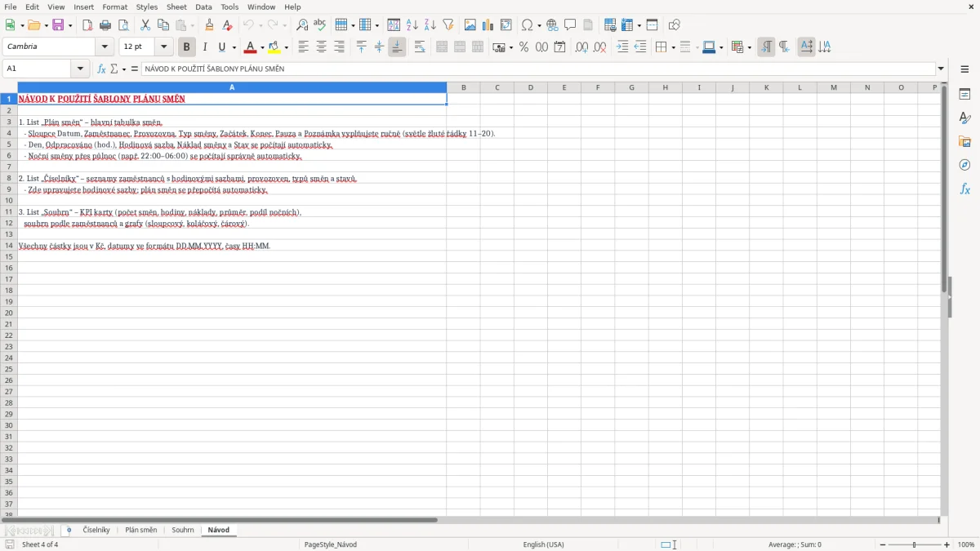This screenshot has height=551, width=980.
Task: Sort descending Z to A
Action: (430, 25)
